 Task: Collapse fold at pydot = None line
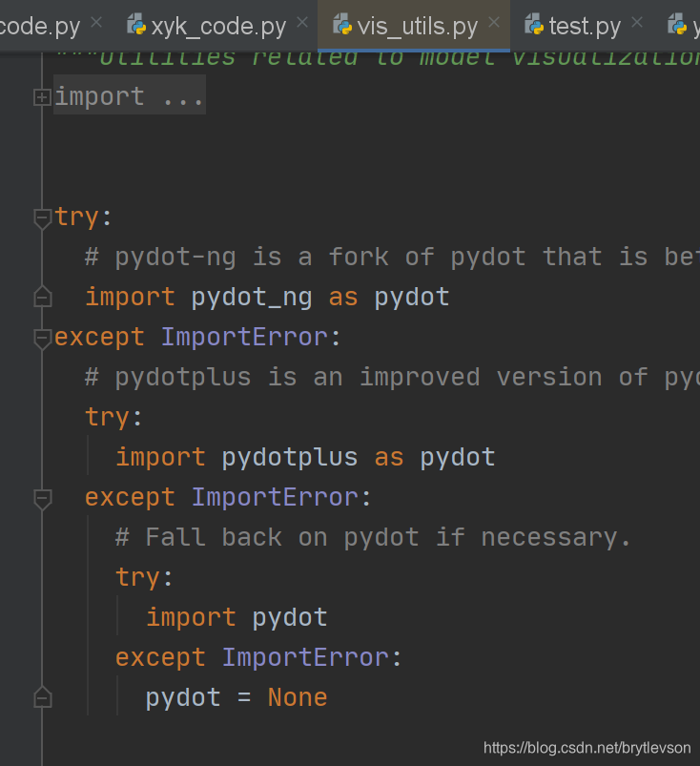43,697
